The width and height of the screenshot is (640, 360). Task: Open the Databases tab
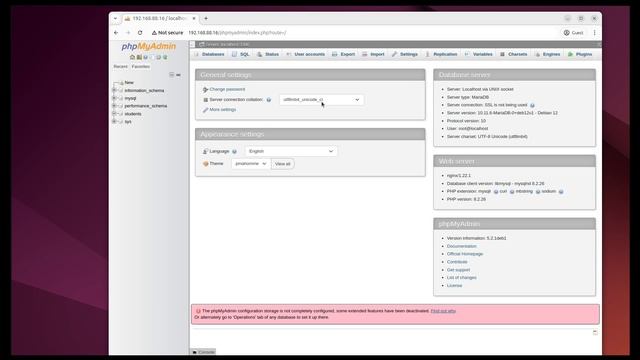click(209, 54)
